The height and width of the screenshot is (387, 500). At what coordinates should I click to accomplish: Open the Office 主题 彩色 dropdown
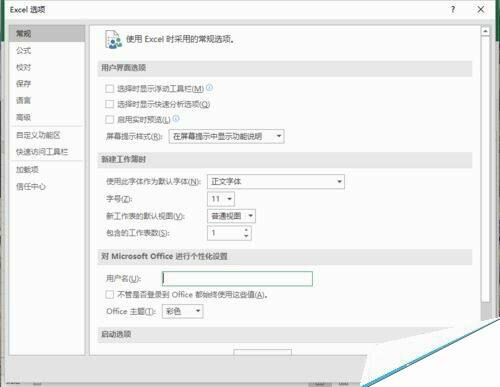182,311
